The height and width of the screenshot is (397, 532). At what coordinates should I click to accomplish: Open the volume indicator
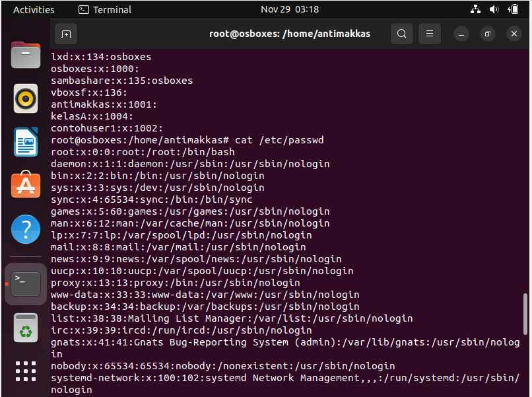tap(494, 9)
